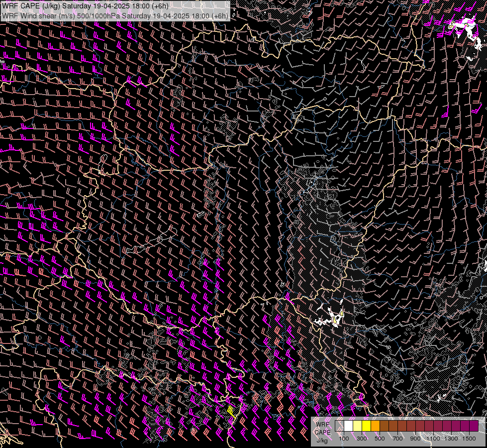Click the legend value 100
The height and width of the screenshot is (448, 487).
(x=344, y=439)
